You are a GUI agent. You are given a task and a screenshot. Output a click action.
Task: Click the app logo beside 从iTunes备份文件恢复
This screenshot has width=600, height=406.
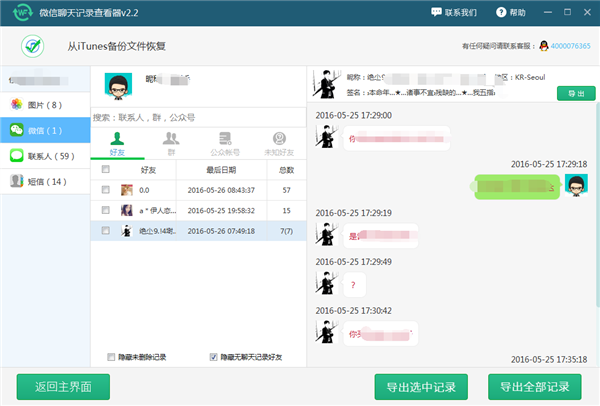[x=36, y=46]
